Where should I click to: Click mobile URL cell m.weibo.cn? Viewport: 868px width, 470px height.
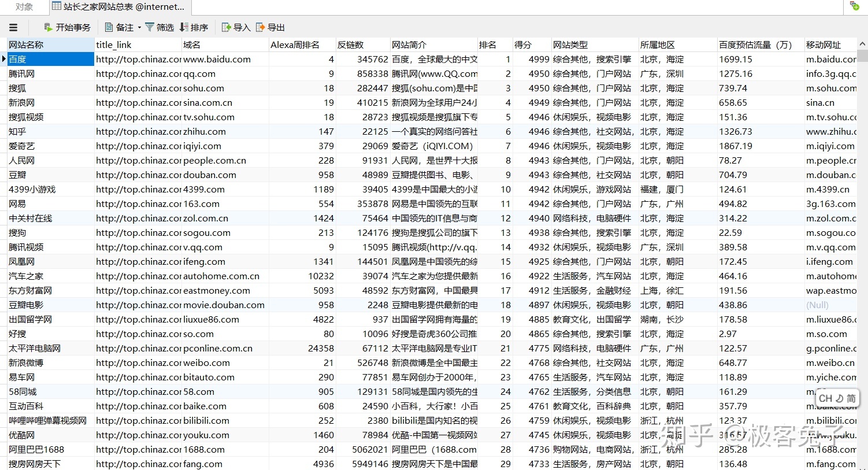830,362
